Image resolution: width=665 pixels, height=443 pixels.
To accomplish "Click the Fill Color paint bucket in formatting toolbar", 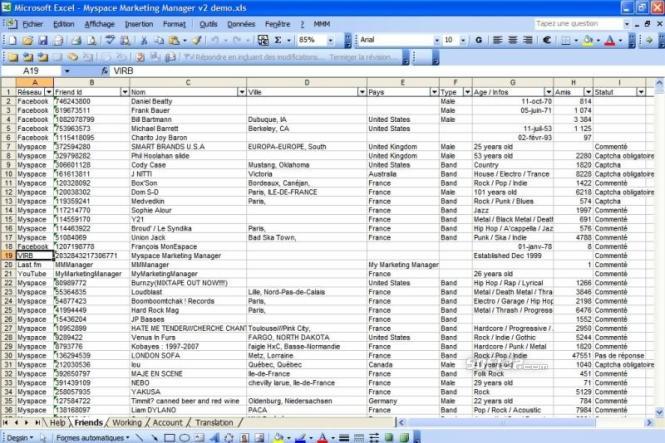I will coord(588,40).
